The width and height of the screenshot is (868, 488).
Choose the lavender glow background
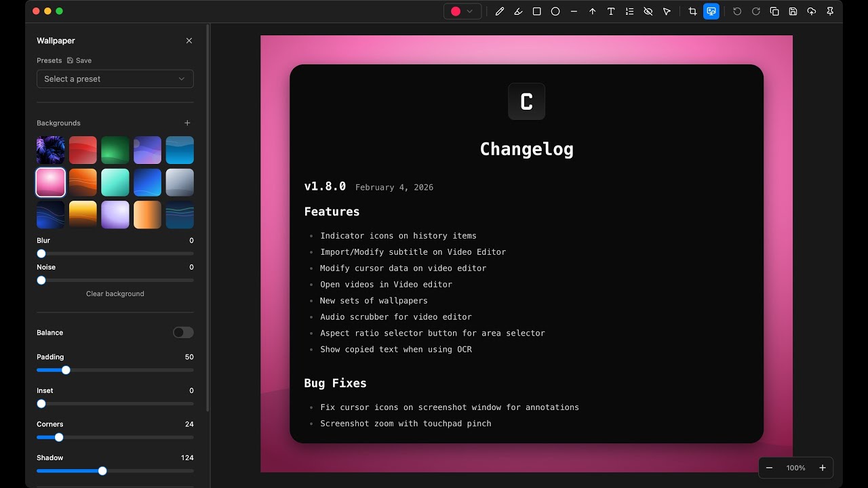115,215
